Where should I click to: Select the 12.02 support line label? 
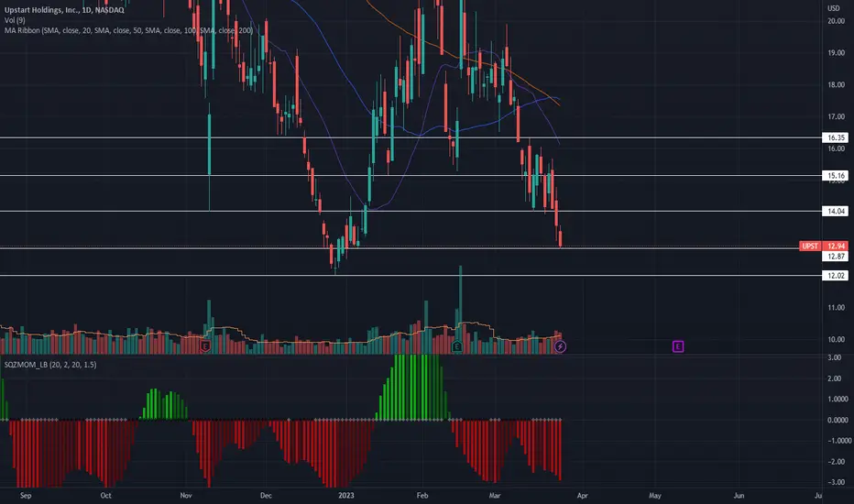point(836,276)
